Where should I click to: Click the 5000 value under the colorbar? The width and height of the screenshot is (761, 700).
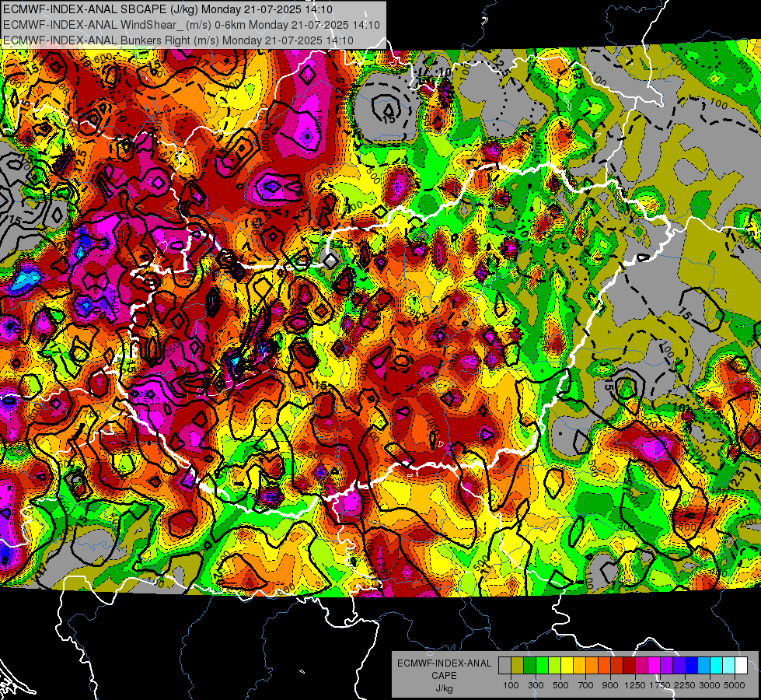735,685
